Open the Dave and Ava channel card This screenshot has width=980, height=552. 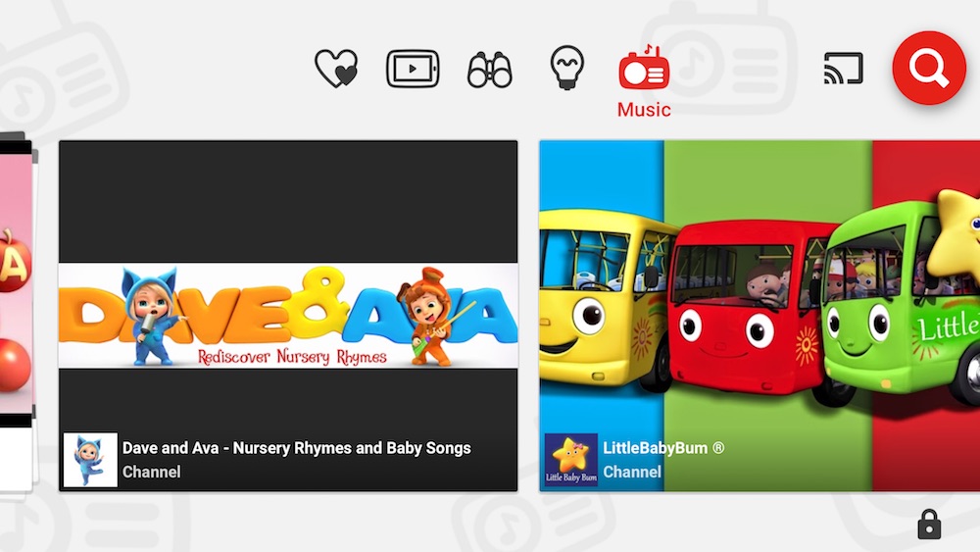(x=288, y=316)
